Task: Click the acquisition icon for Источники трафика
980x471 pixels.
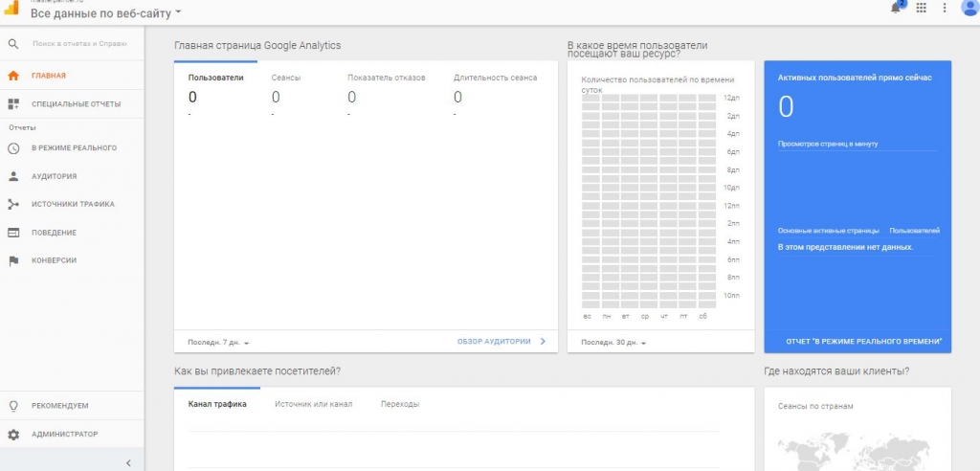Action: (x=13, y=204)
